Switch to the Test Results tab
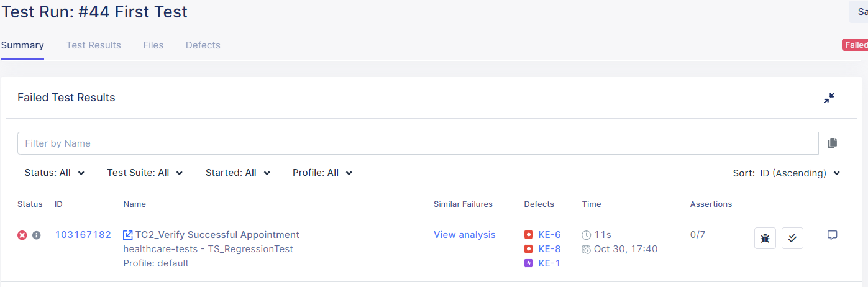 point(94,45)
